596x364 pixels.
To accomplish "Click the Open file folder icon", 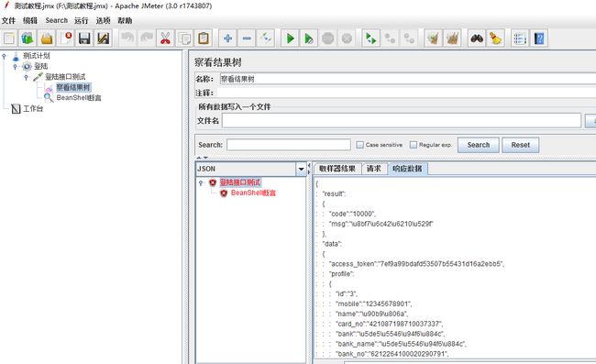I will (47, 39).
